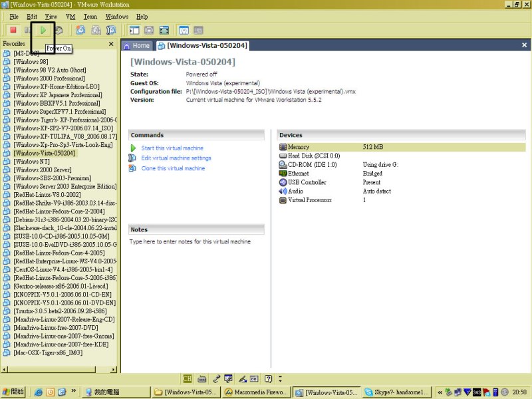The height and width of the screenshot is (399, 532).
Task: Open the File menu
Action: tap(14, 16)
